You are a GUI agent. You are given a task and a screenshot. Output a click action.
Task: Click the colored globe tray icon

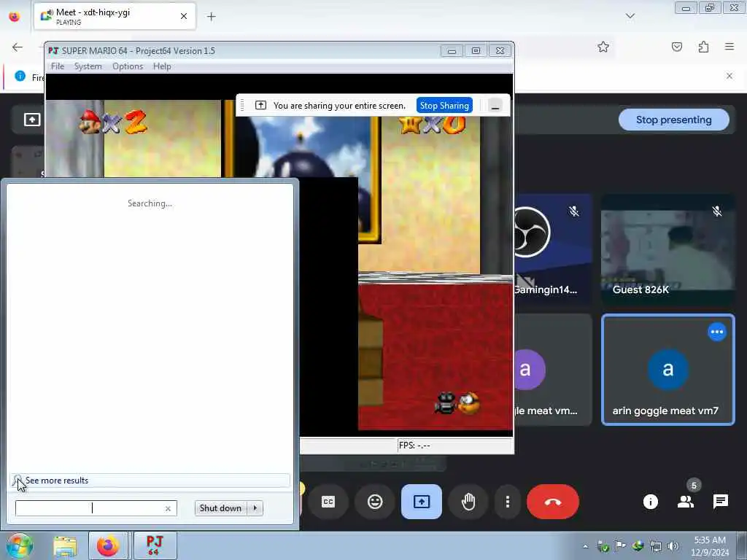point(638,546)
